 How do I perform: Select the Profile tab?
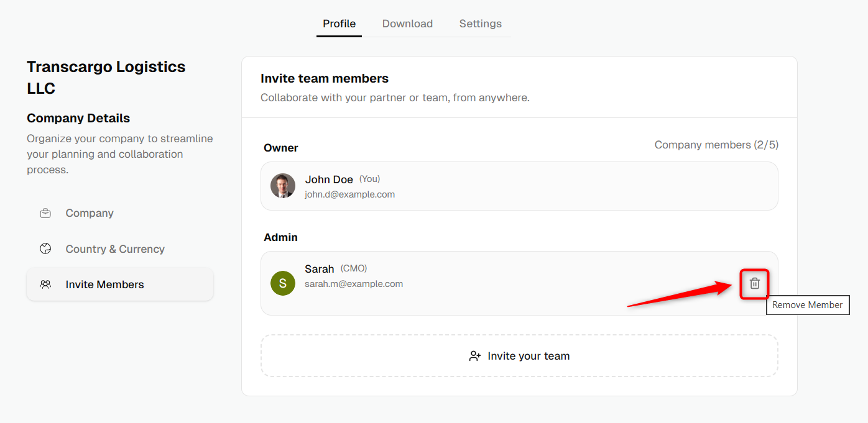[x=339, y=24]
